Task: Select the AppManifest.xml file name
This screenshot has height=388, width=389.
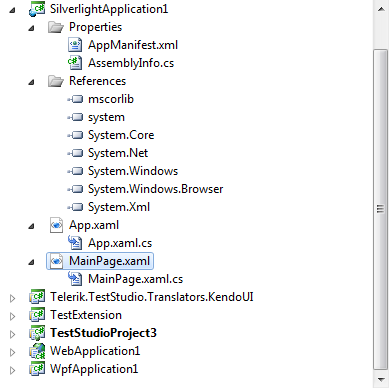Action: tap(133, 45)
